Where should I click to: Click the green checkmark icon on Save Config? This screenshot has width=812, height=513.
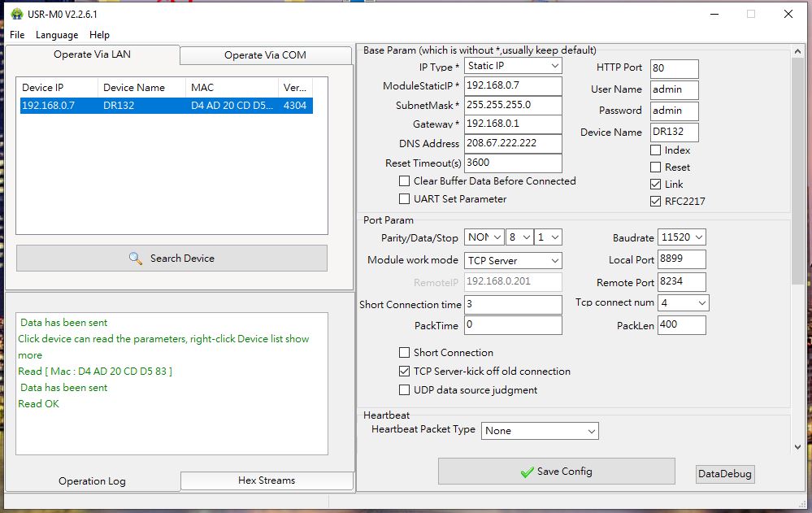click(x=528, y=472)
